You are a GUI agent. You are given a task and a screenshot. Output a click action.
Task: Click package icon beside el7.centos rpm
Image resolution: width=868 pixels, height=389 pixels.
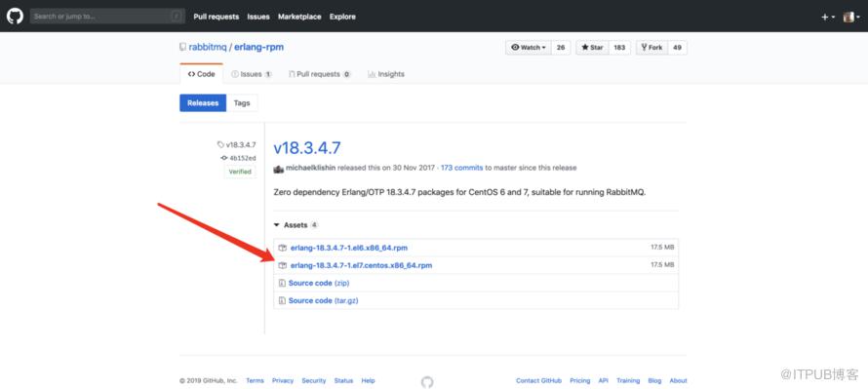[282, 265]
